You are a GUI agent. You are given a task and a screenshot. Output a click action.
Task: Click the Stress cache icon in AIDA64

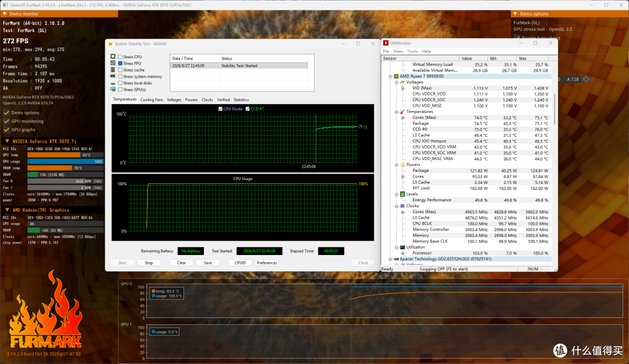pyautogui.click(x=113, y=70)
